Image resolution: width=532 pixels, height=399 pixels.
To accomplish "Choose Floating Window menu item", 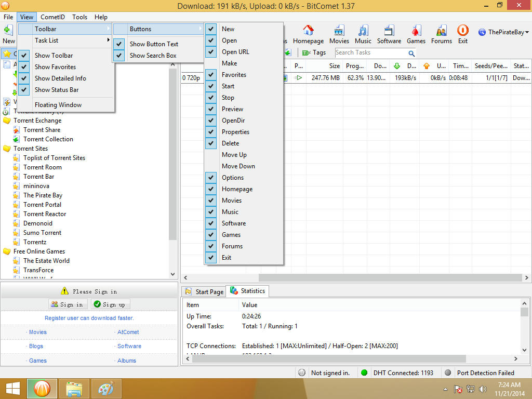I will coord(65,105).
